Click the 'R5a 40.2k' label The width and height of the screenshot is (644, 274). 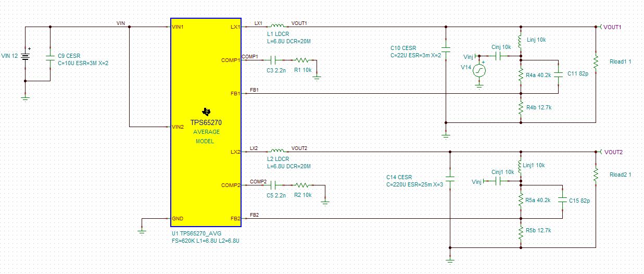538,200
